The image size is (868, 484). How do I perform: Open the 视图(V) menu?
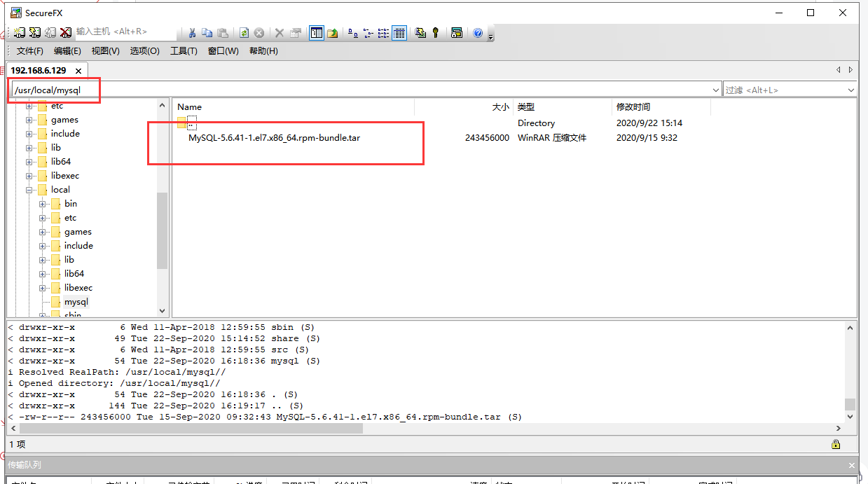[x=105, y=51]
